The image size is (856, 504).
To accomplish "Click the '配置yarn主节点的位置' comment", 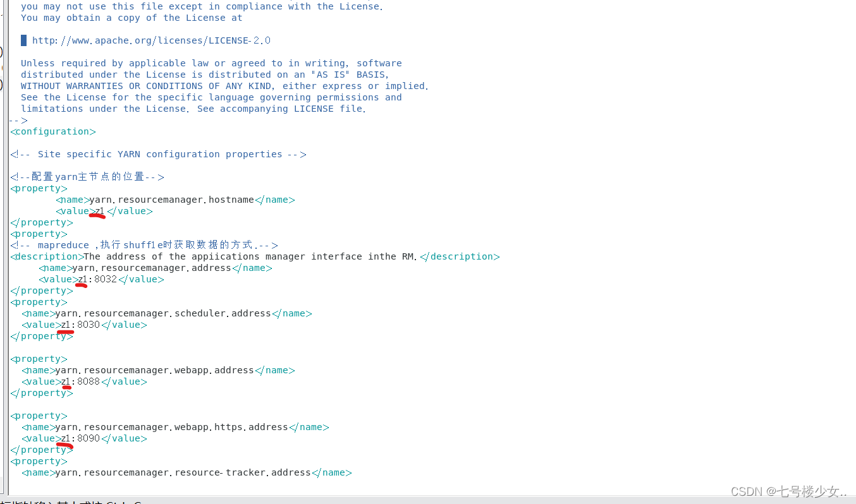I will tap(87, 177).
